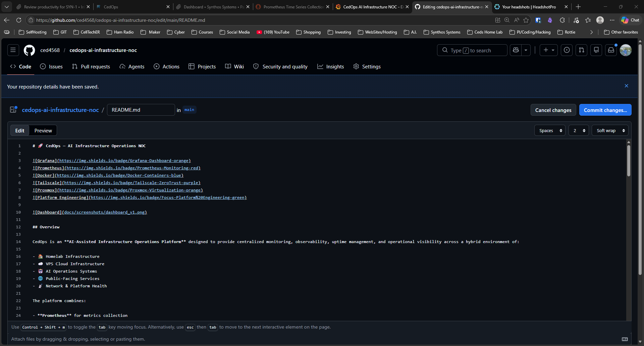Go to GitHub homepage via Octocat logo

[x=30, y=50]
